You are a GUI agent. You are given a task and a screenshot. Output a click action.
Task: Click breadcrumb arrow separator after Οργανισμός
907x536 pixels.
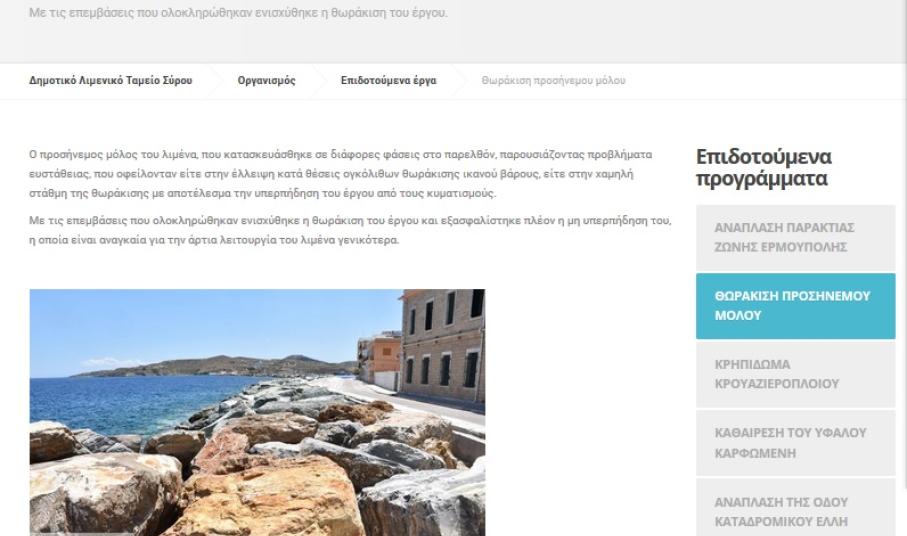pyautogui.click(x=318, y=80)
